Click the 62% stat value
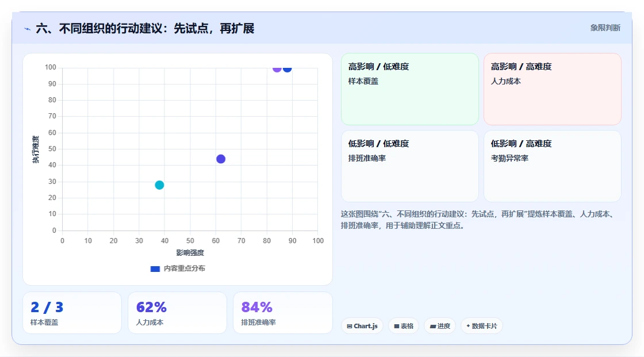Screen dimensions: 644x357 151,308
